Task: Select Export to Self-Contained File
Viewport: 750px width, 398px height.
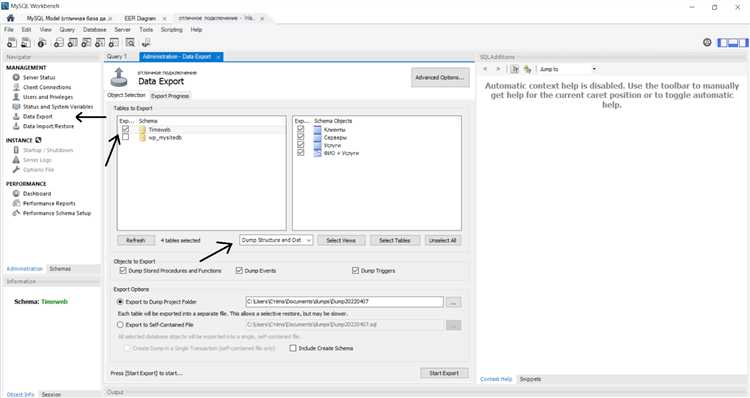Action: tap(120, 325)
